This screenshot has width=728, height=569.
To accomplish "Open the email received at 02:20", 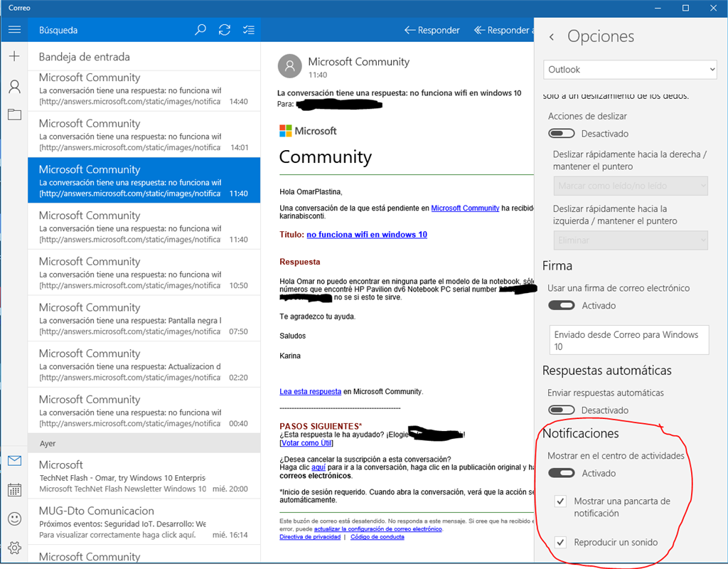I will (x=144, y=365).
